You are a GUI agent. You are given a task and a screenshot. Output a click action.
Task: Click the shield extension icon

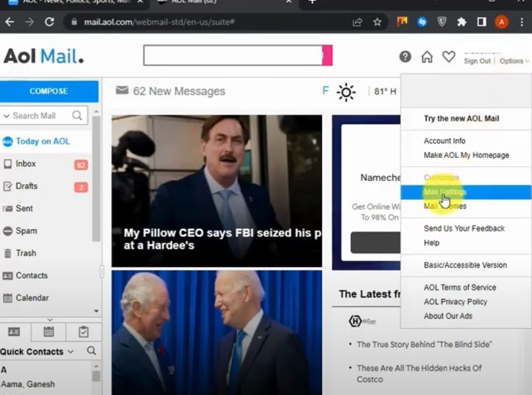[x=442, y=22]
